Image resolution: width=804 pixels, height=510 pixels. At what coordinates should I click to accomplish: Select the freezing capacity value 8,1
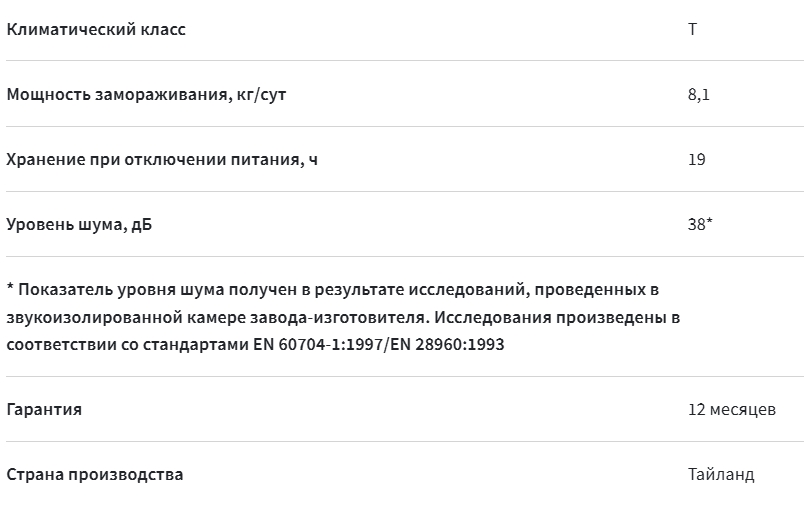pyautogui.click(x=698, y=95)
